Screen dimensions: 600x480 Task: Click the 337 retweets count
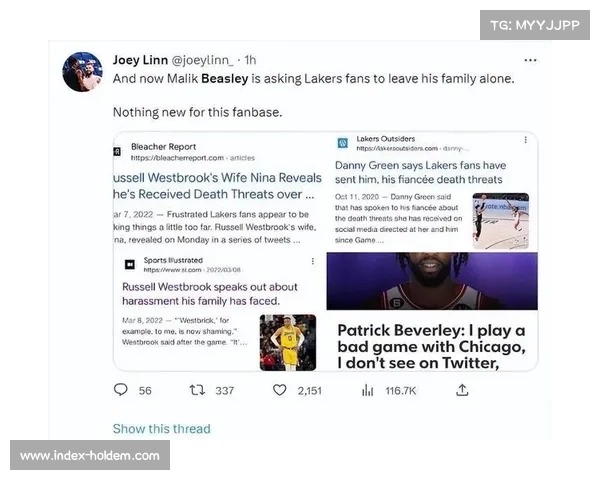tap(225, 390)
